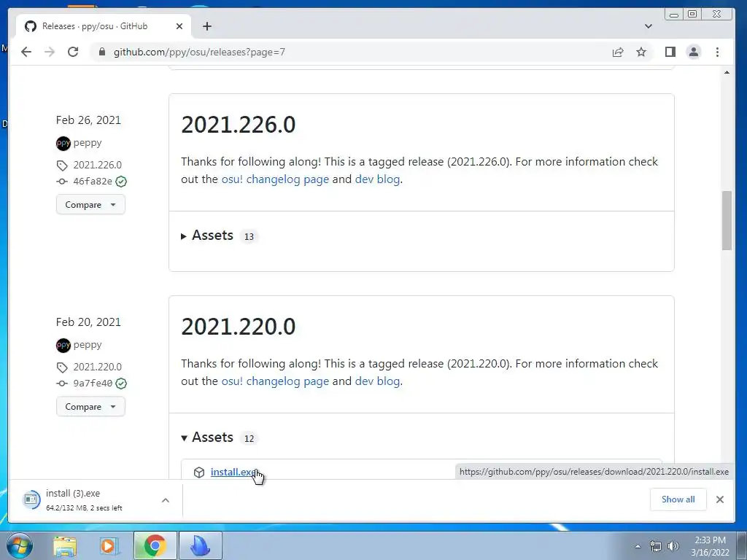Click the lock icon in address bar

(x=102, y=52)
